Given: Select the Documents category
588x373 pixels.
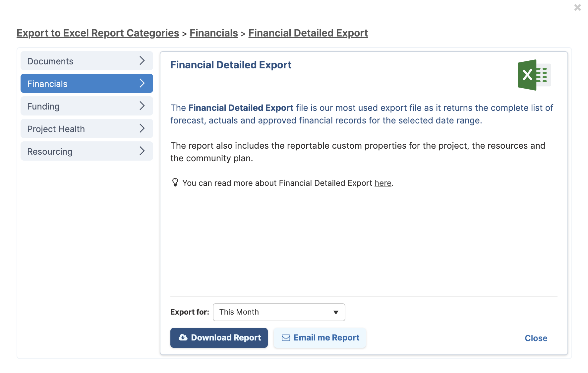Looking at the screenshot, I should click(87, 61).
